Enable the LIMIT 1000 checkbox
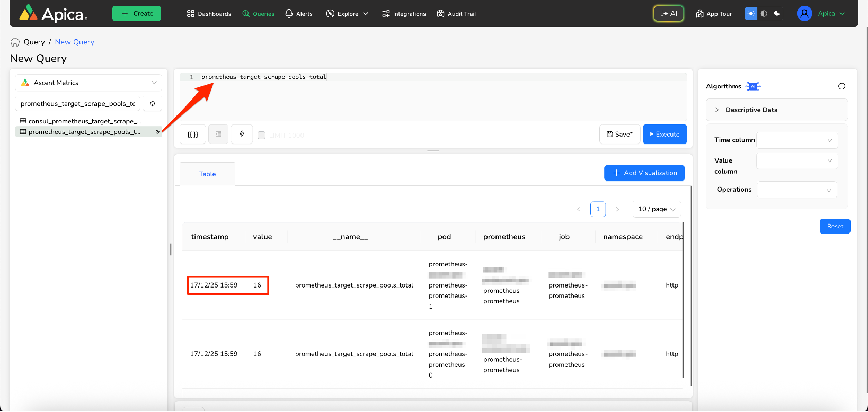The height and width of the screenshot is (412, 868). click(261, 136)
